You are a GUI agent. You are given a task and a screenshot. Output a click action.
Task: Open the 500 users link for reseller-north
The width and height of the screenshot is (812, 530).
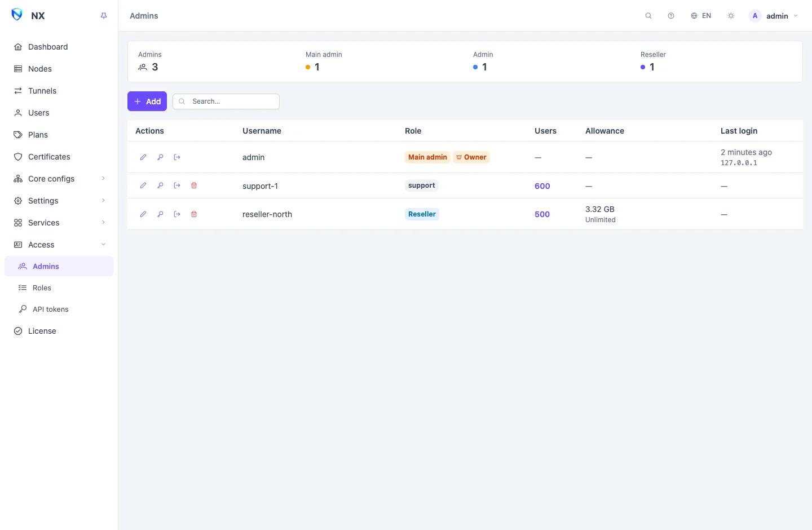(542, 214)
